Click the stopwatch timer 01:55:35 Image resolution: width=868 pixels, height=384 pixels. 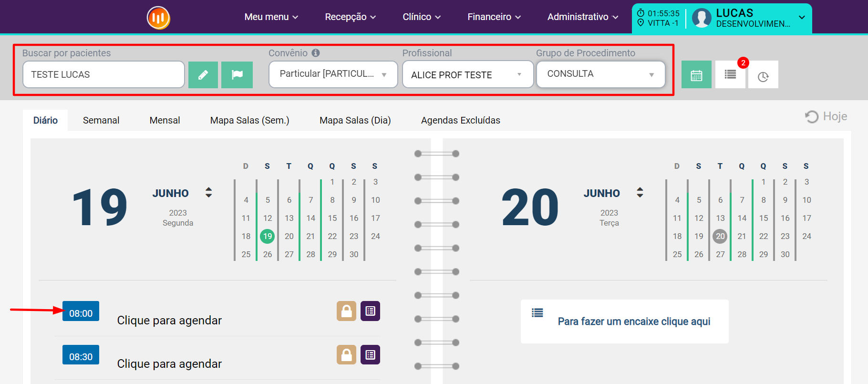658,13
